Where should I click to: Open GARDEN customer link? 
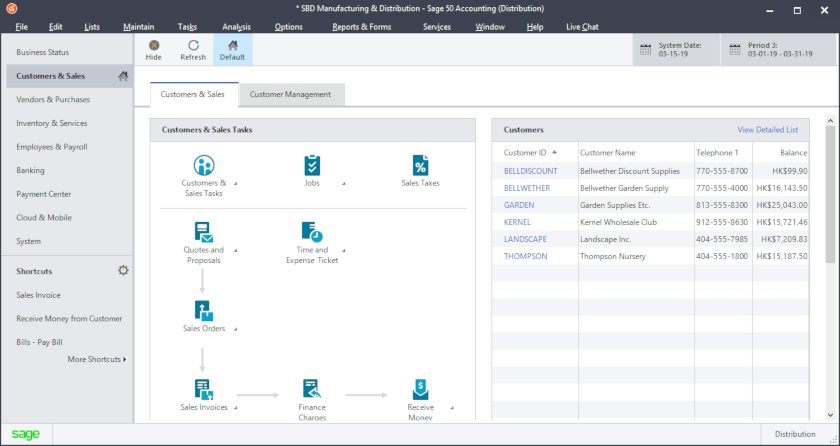(x=519, y=205)
